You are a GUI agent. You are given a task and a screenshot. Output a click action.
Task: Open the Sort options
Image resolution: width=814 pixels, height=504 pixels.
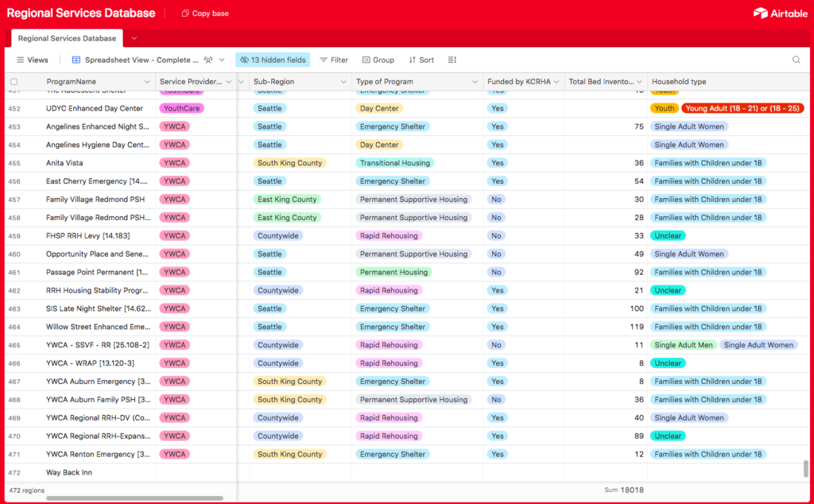click(x=421, y=60)
